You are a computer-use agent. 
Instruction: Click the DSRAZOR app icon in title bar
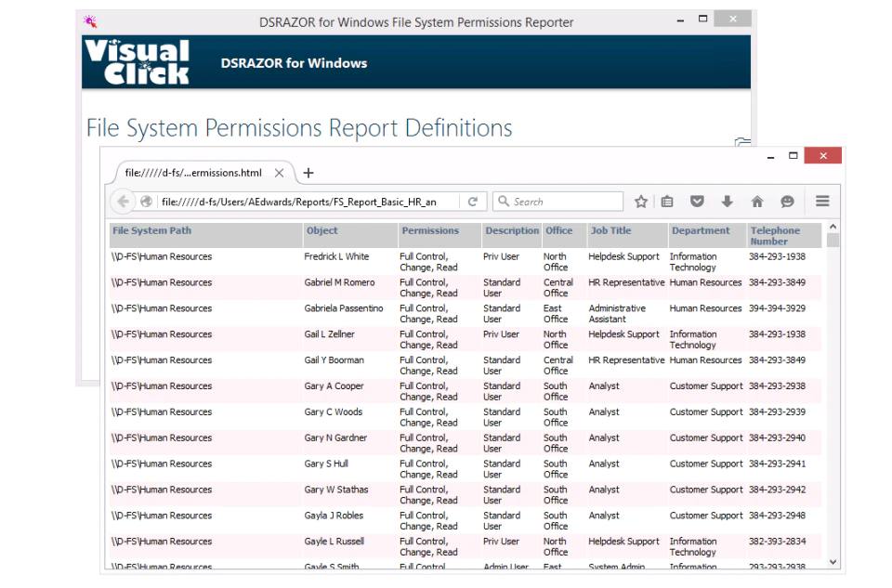coord(90,21)
